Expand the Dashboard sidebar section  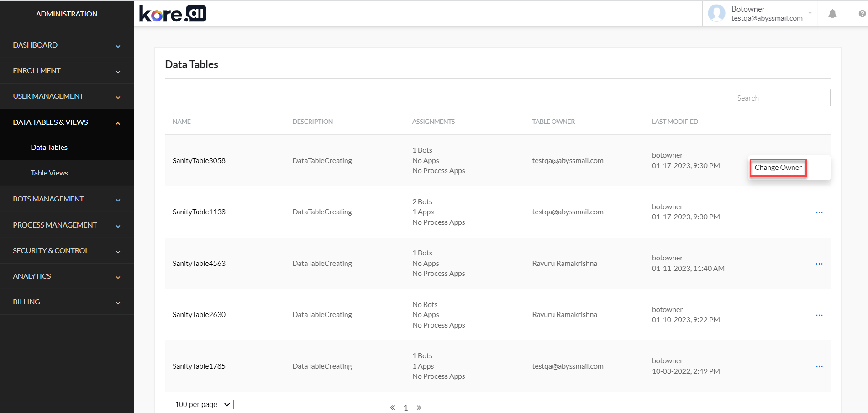[67, 45]
